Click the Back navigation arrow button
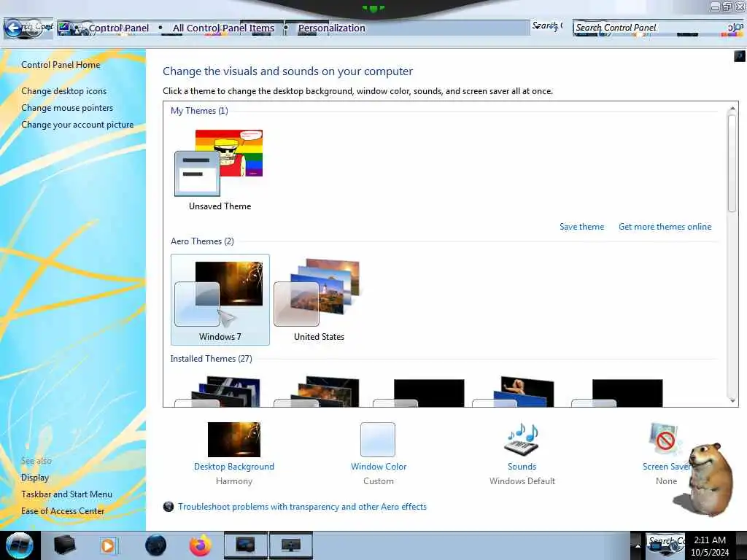 pyautogui.click(x=14, y=28)
